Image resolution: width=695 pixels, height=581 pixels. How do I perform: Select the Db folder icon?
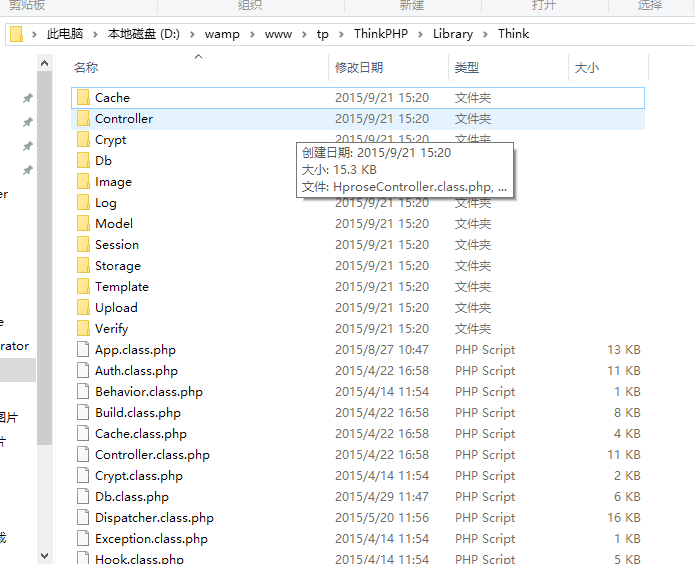pyautogui.click(x=83, y=160)
